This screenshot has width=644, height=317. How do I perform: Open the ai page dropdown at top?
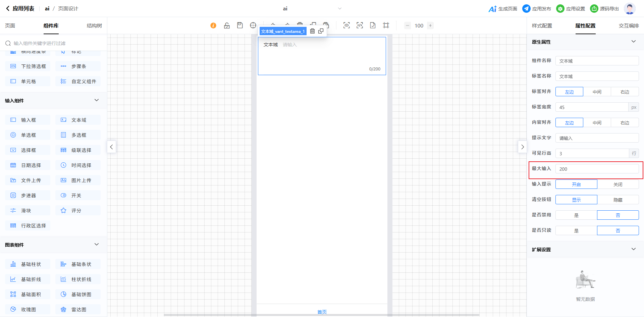pos(339,9)
